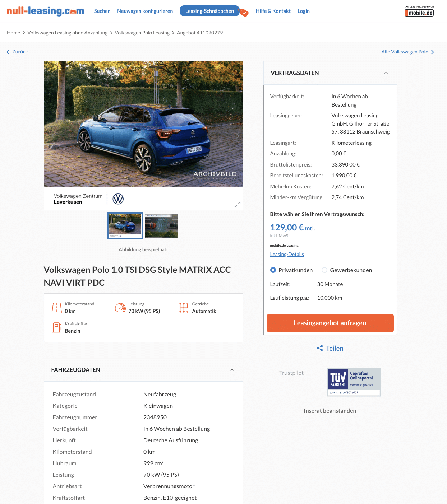Viewport: 447px width, 504px height.
Task: Open the Laufleistung 10.000 km selector
Action: (x=330, y=298)
